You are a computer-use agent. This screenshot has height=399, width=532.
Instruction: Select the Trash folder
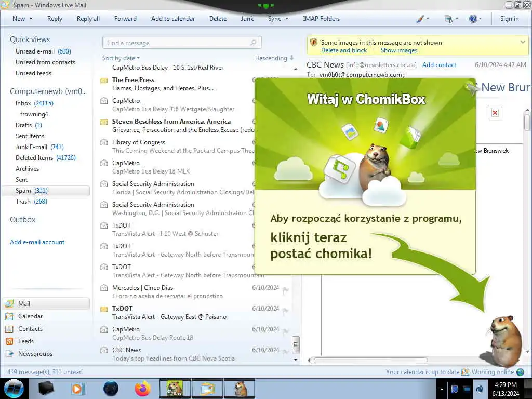click(31, 202)
